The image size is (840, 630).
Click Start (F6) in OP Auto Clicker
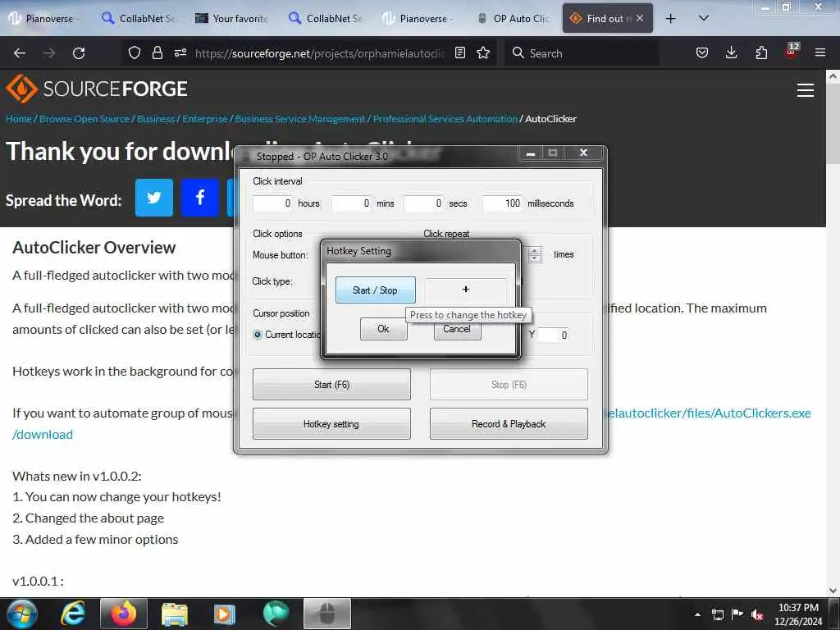(331, 384)
